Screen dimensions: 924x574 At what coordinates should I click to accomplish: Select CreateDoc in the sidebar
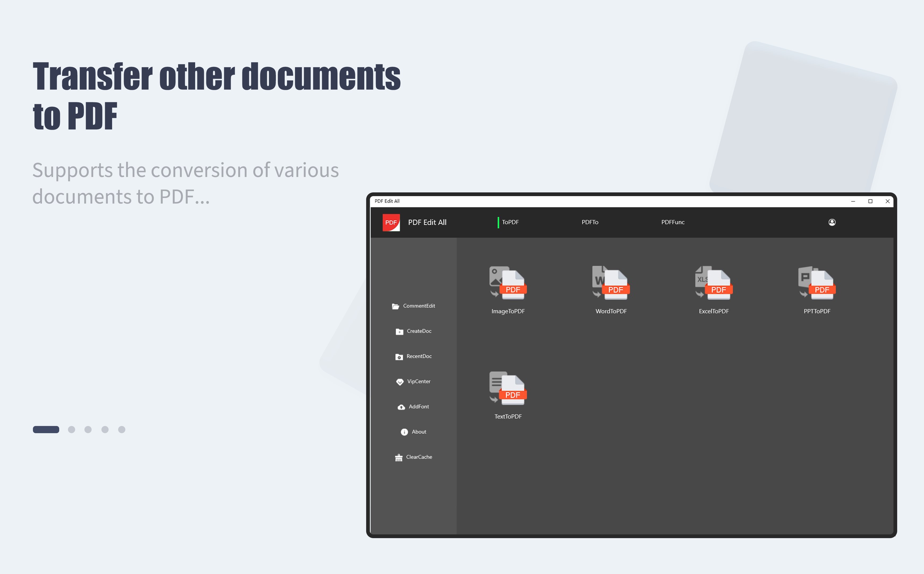[x=413, y=331]
